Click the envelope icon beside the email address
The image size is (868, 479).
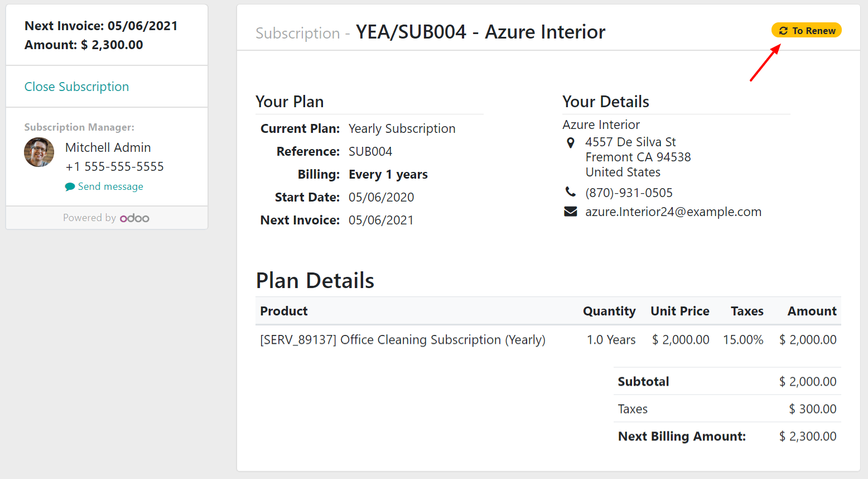click(x=570, y=211)
